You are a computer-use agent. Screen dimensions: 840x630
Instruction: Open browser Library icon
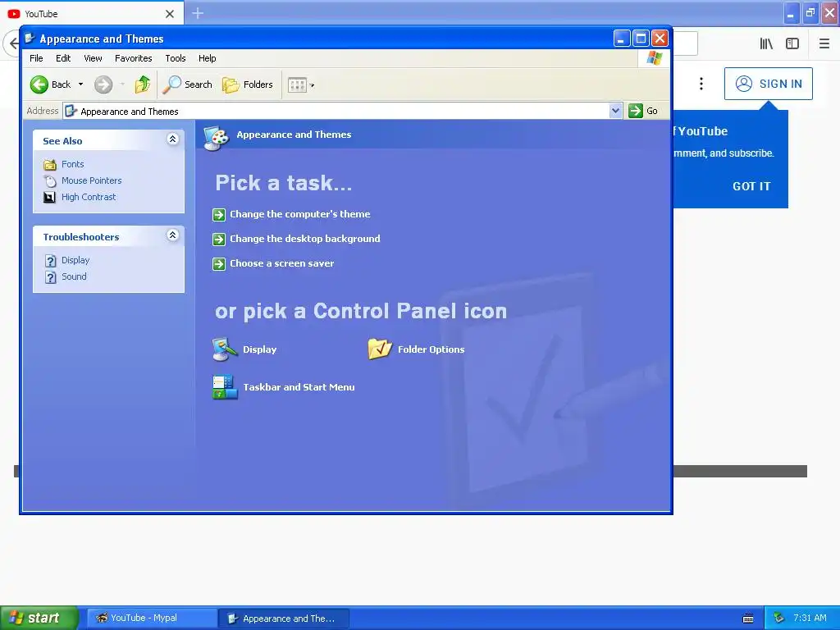[x=766, y=44]
